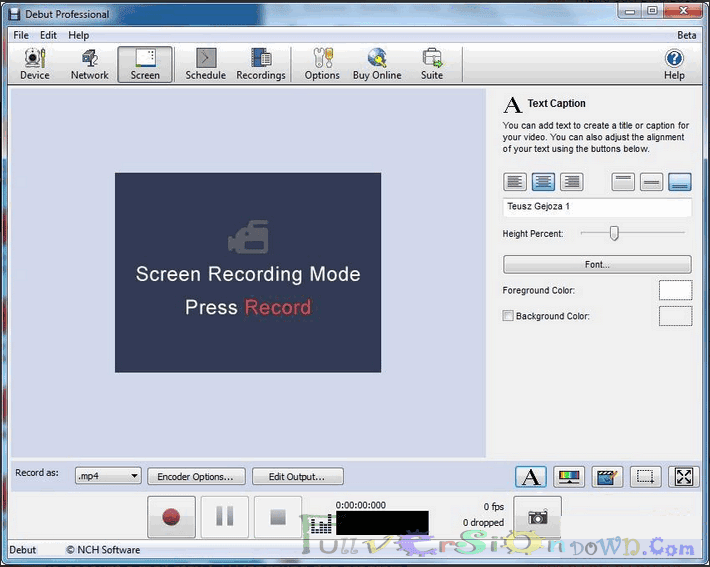This screenshot has width=710, height=567.
Task: Click the Help question-mark toolbar icon
Action: click(x=674, y=64)
